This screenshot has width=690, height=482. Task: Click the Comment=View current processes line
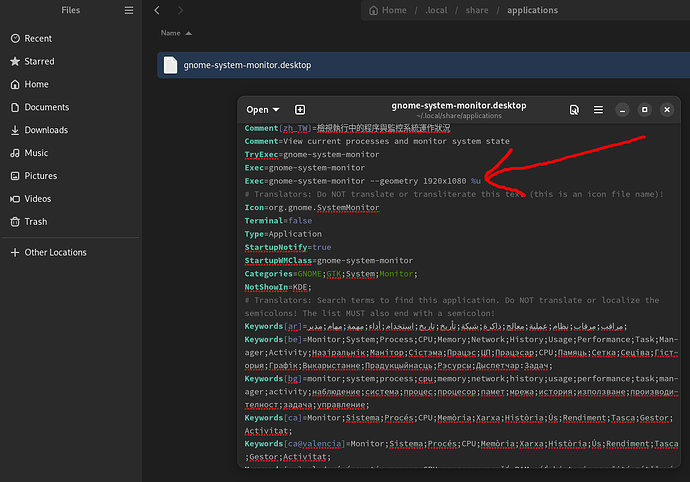(377, 141)
